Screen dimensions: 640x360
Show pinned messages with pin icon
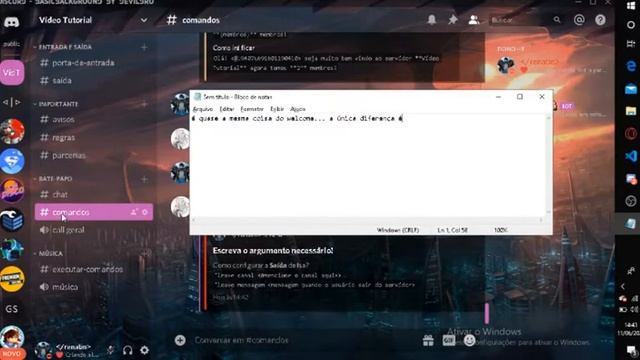(x=453, y=20)
